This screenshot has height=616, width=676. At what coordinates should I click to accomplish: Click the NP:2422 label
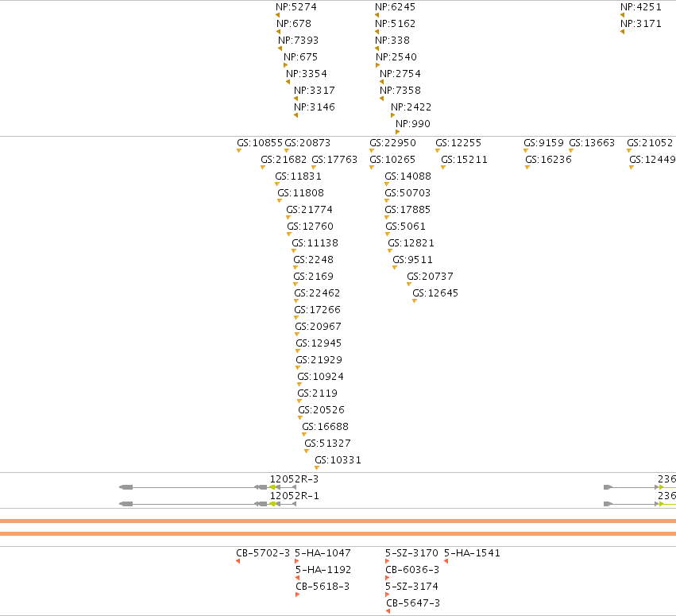[x=411, y=107]
